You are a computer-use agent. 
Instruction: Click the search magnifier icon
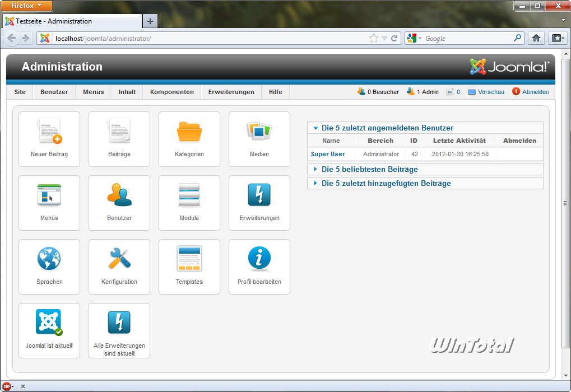[x=517, y=38]
